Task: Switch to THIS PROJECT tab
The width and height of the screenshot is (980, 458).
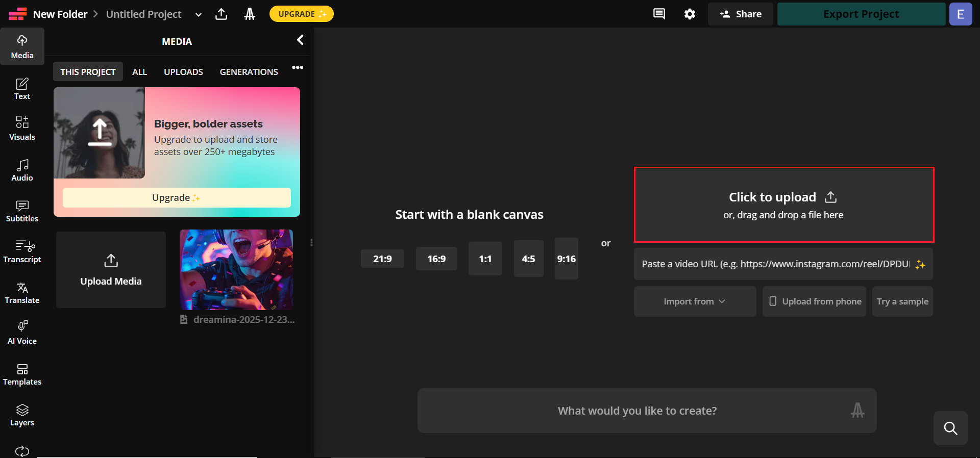Action: [x=88, y=71]
